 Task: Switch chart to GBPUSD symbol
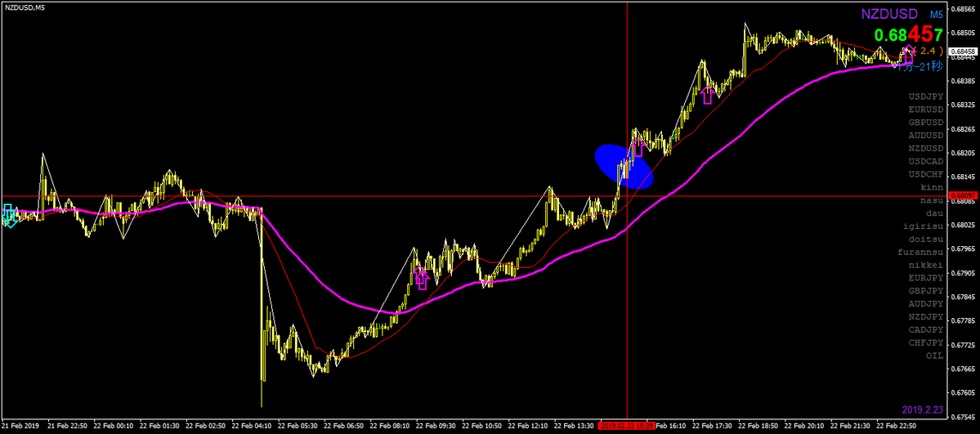(x=925, y=122)
